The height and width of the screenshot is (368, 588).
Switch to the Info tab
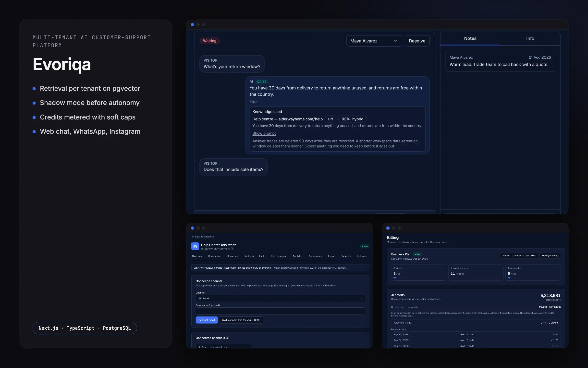pos(530,39)
